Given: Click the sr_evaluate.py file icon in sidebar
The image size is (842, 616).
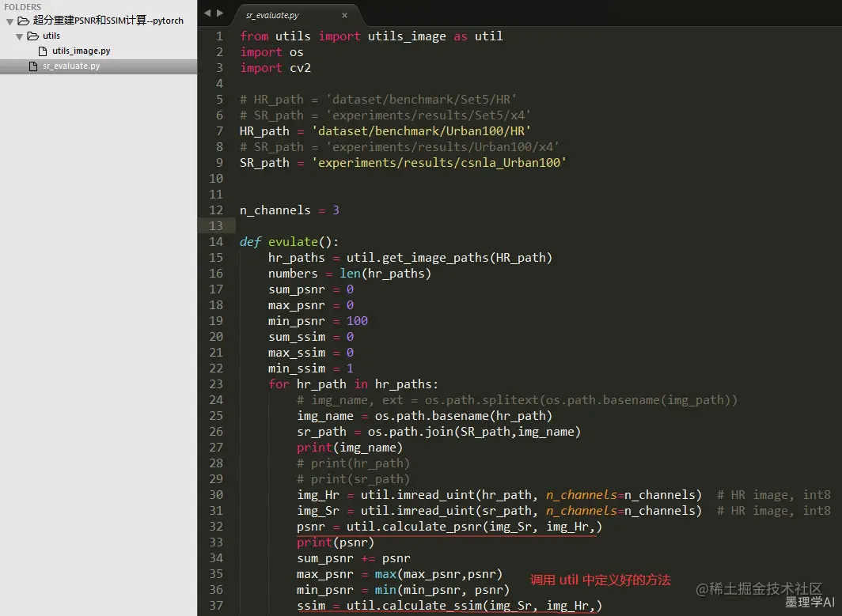Looking at the screenshot, I should click(33, 66).
